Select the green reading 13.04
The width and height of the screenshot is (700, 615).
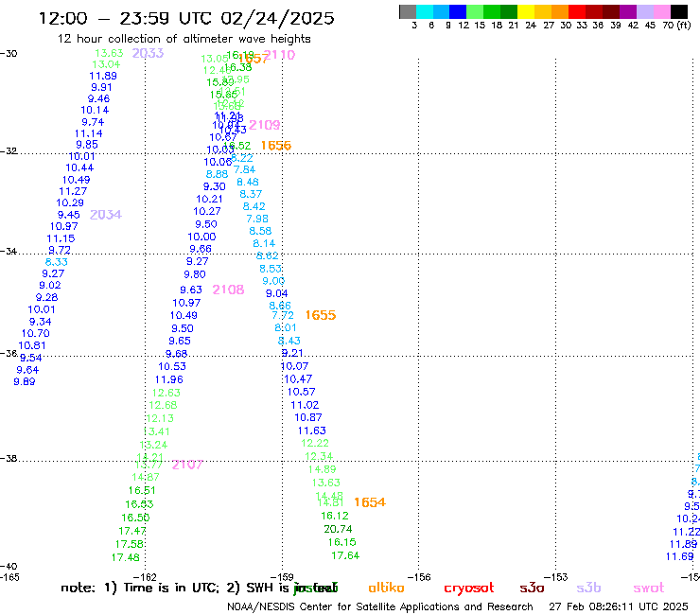(106, 64)
